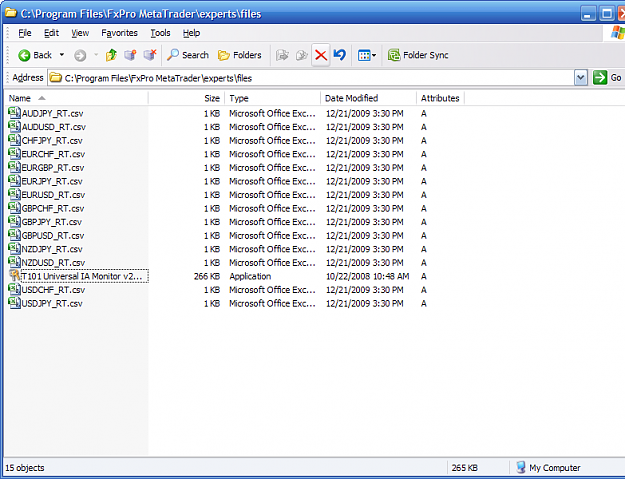
Task: Click the 266 KB size cell
Action: click(207, 276)
